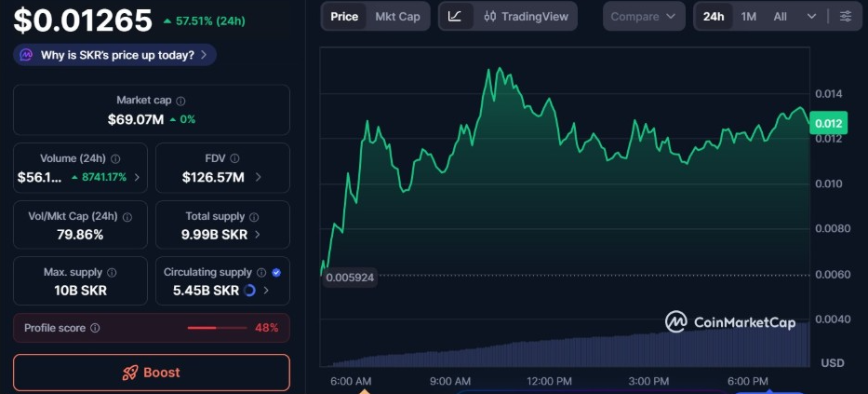Click the $69.07M market cap value
Image resolution: width=868 pixels, height=394 pixels.
(136, 119)
